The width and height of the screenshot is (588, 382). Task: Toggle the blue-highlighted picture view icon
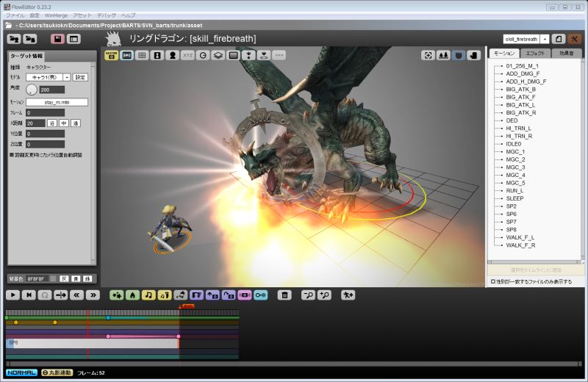126,55
